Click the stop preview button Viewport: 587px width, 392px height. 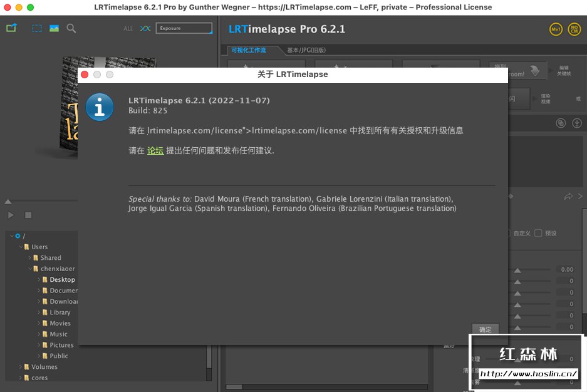point(28,215)
